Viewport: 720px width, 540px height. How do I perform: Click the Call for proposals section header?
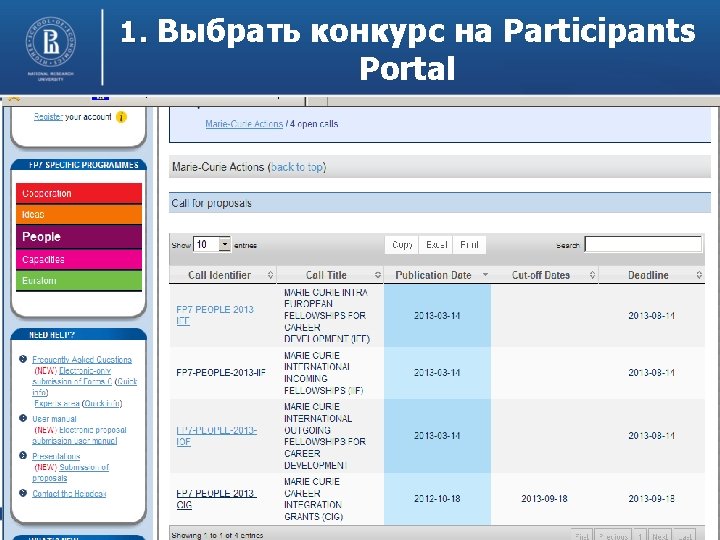point(440,203)
